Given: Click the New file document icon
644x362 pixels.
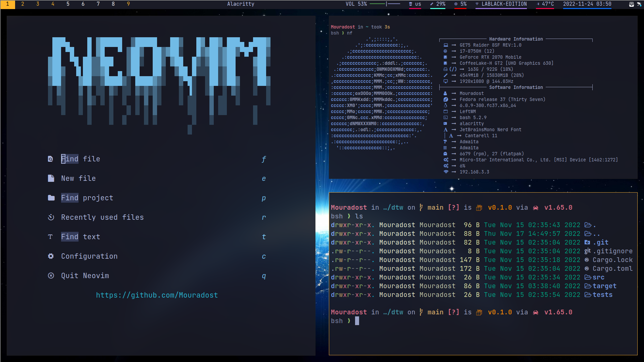Looking at the screenshot, I should coord(51,178).
